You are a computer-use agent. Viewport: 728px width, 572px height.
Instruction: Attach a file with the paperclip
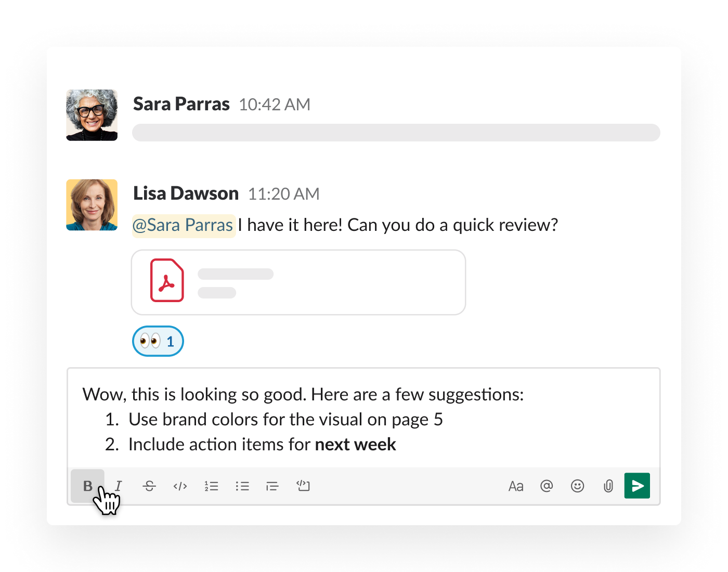(608, 486)
